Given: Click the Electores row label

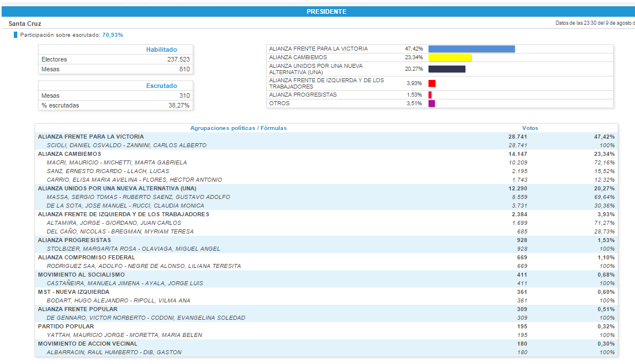Looking at the screenshot, I should pos(54,59).
